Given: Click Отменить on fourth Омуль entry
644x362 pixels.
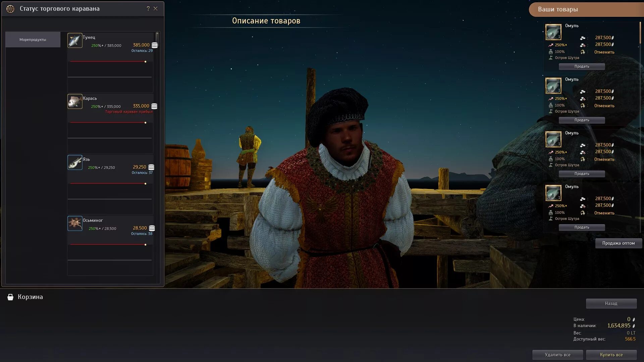Looking at the screenshot, I should [604, 213].
